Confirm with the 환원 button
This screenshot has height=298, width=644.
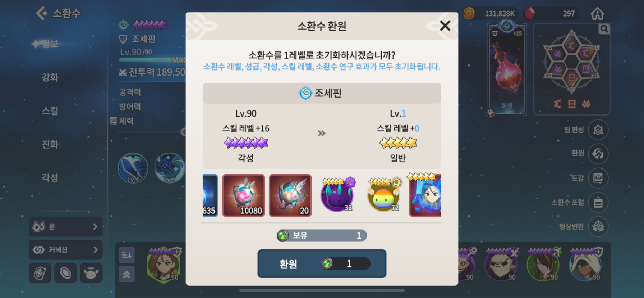click(322, 264)
